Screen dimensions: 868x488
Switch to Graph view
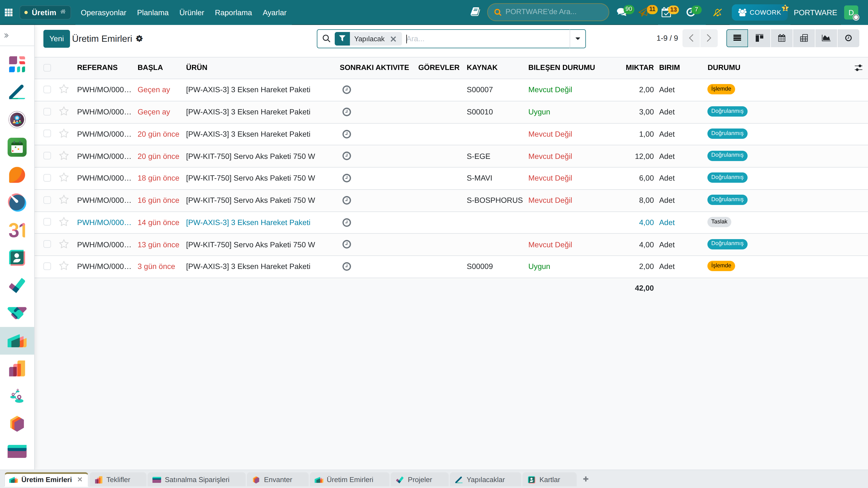tap(826, 38)
